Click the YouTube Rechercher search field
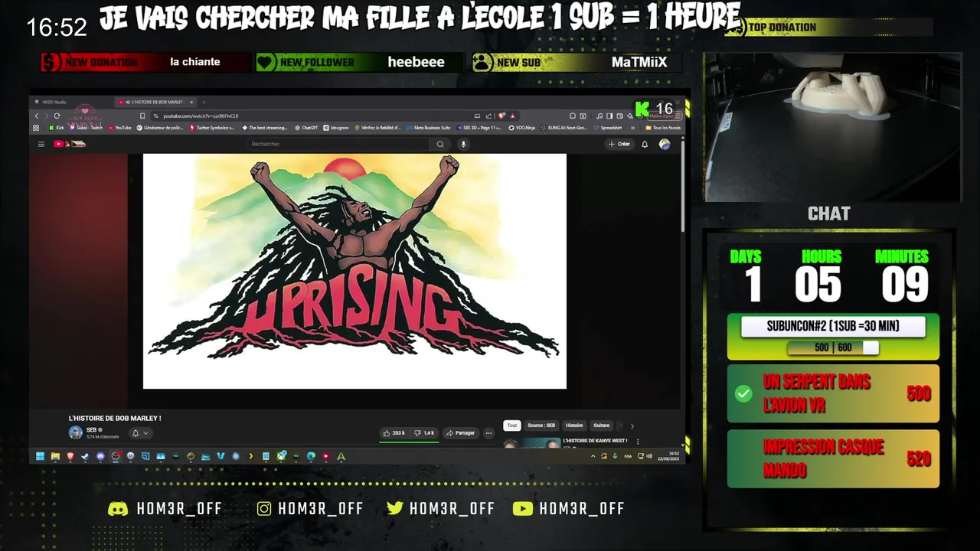 point(338,144)
